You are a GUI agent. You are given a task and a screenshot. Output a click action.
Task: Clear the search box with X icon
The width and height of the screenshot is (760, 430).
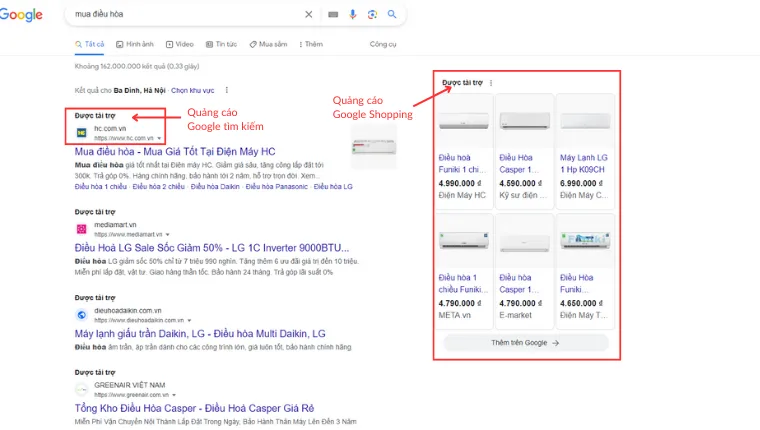(x=309, y=15)
